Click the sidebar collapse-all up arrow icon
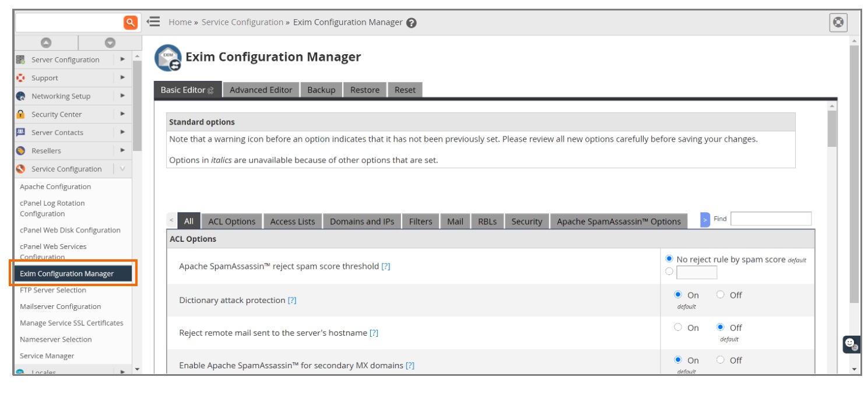 [46, 43]
